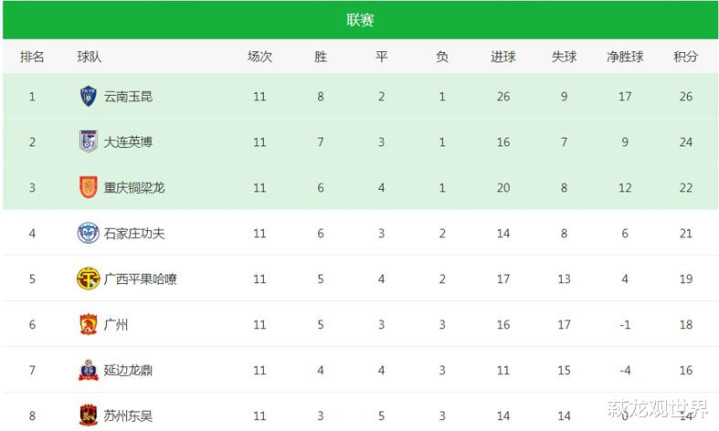Click the 广西平果哈嘹 yellow round logo
Image resolution: width=719 pixels, height=431 pixels.
click(x=88, y=279)
